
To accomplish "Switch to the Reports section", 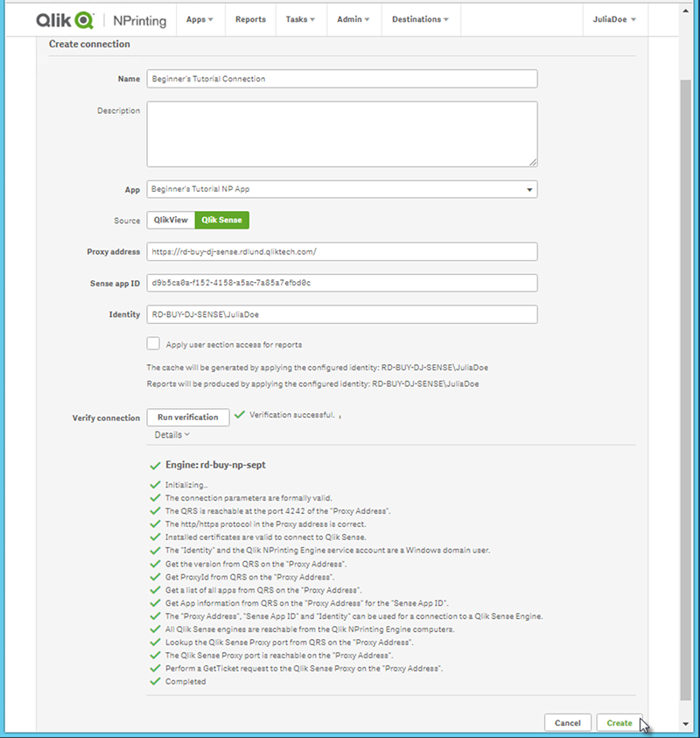I will [250, 19].
